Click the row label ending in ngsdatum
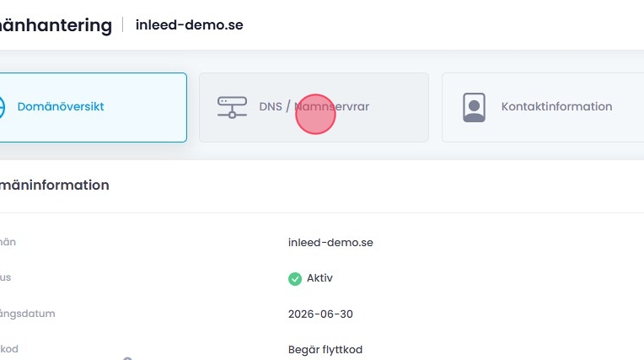This screenshot has width=644, height=360. coord(28,314)
